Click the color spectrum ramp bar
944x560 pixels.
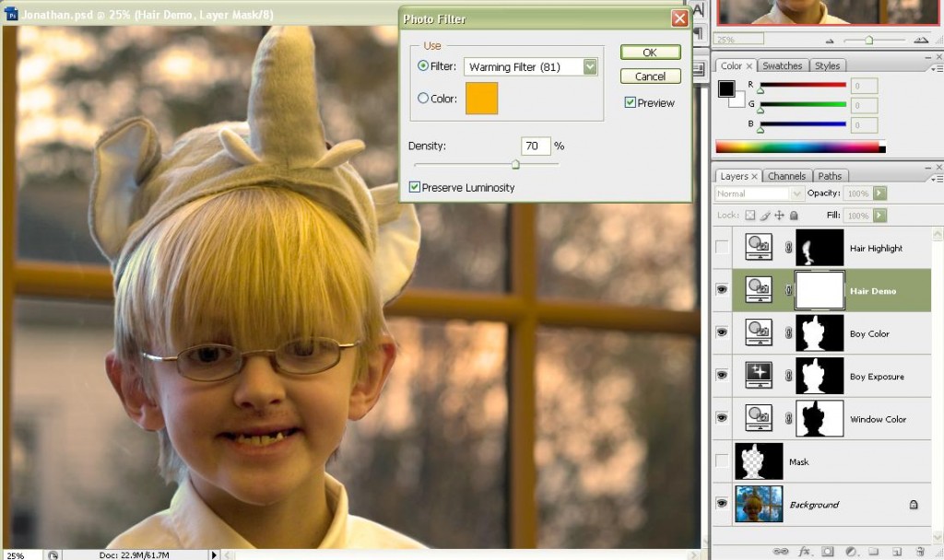(x=800, y=146)
